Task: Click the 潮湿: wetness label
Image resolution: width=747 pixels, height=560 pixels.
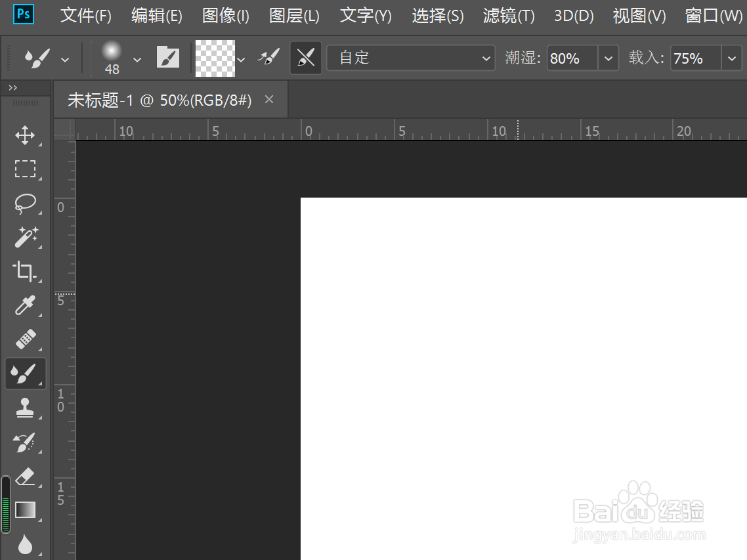Action: [523, 58]
